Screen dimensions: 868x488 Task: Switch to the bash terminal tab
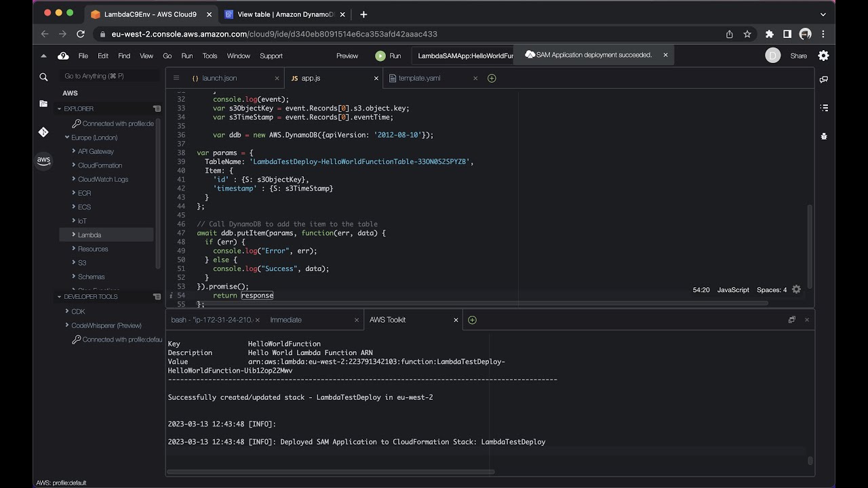click(212, 320)
